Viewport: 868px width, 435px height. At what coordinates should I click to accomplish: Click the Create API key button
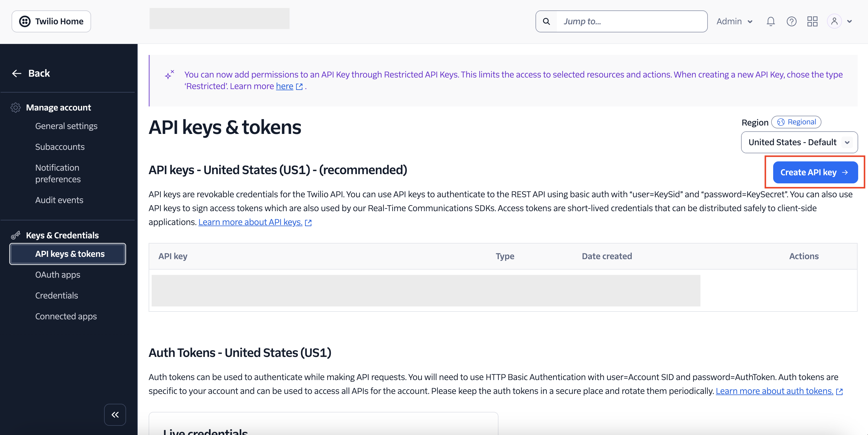click(815, 172)
